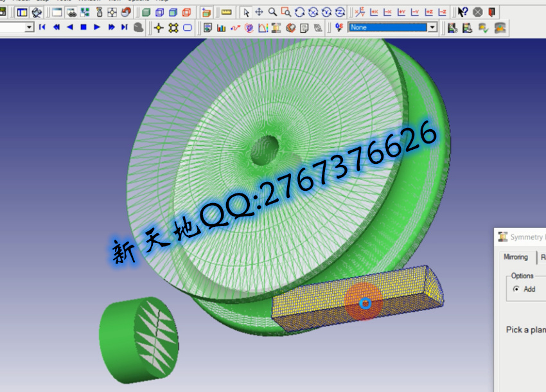Expand the step selector combo box
Image resolution: width=546 pixels, height=392 pixels.
coord(29,28)
